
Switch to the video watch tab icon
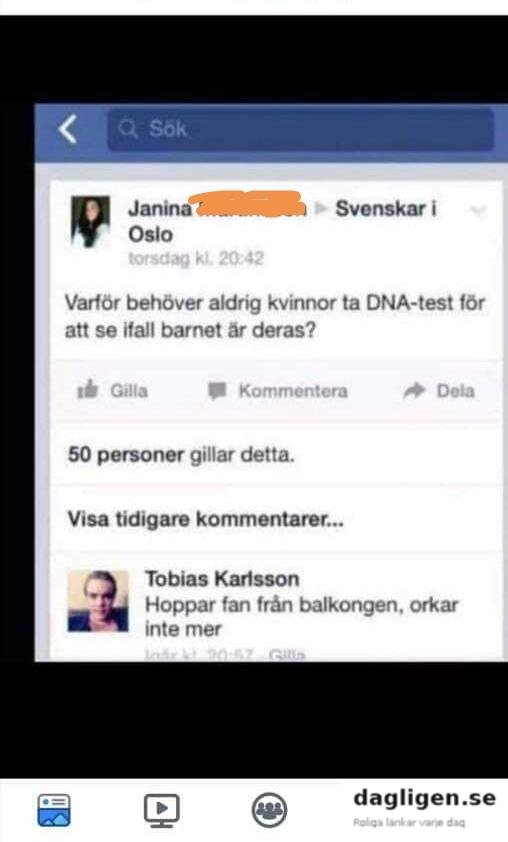(162, 810)
